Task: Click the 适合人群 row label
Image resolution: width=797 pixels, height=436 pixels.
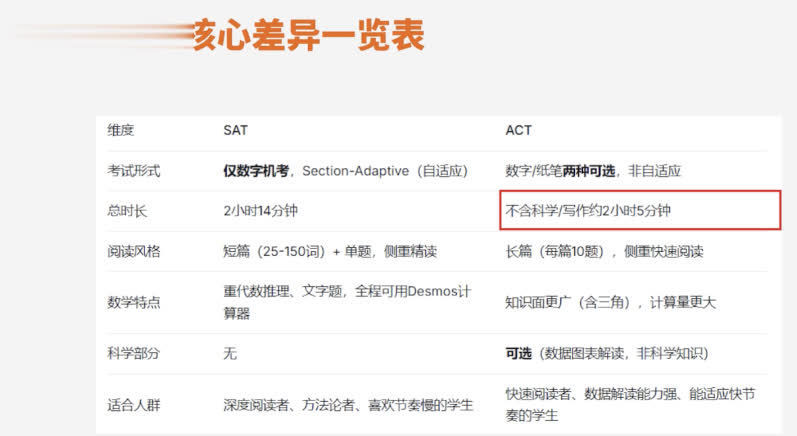Action: click(134, 405)
